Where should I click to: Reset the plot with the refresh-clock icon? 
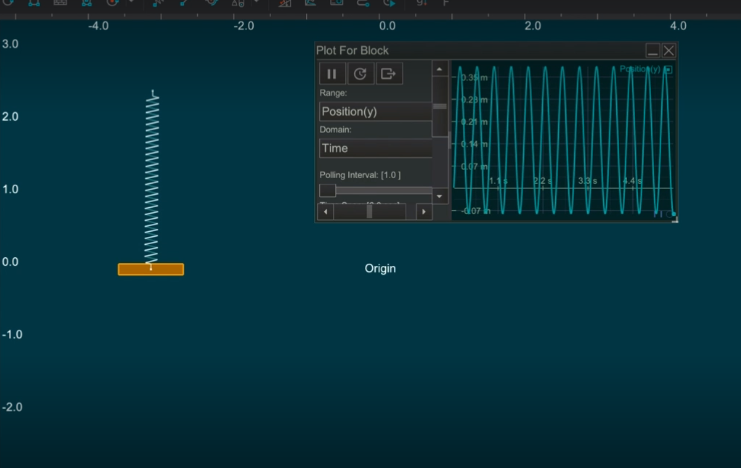click(361, 74)
